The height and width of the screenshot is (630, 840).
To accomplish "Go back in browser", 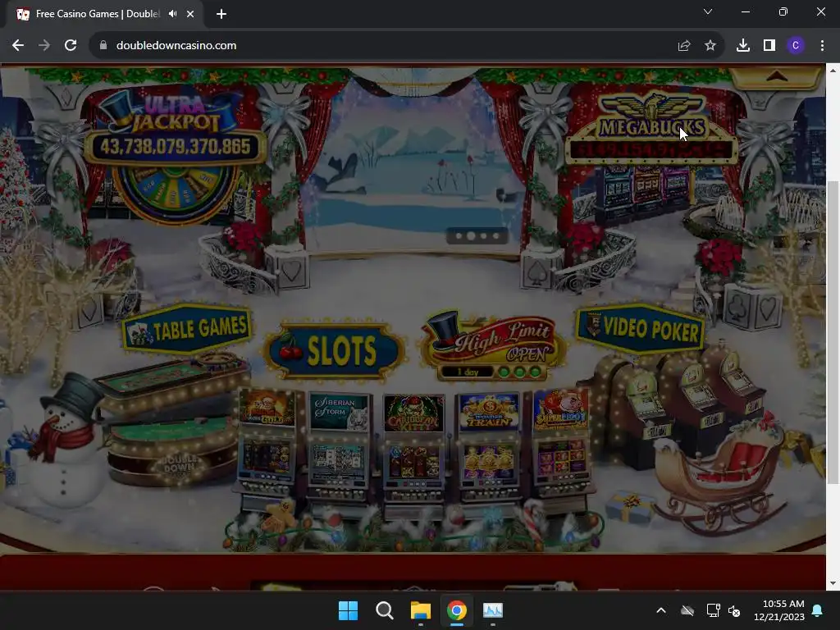I will tap(18, 46).
